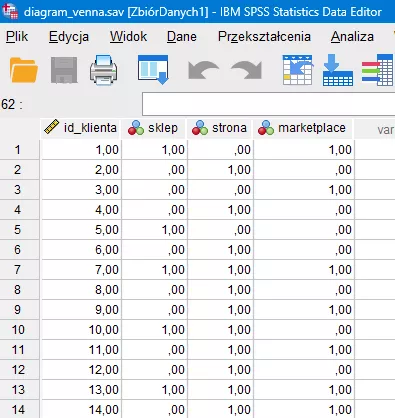Select the sklep column header
The height and width of the screenshot is (418, 395).
coord(154,128)
